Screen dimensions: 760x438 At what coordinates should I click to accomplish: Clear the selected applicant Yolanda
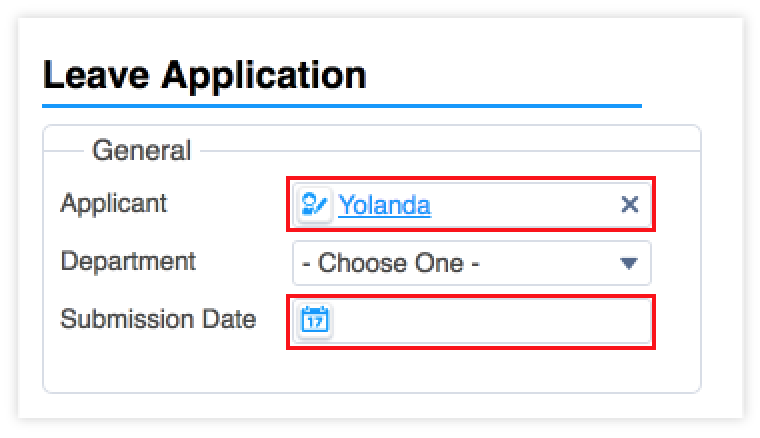point(630,204)
